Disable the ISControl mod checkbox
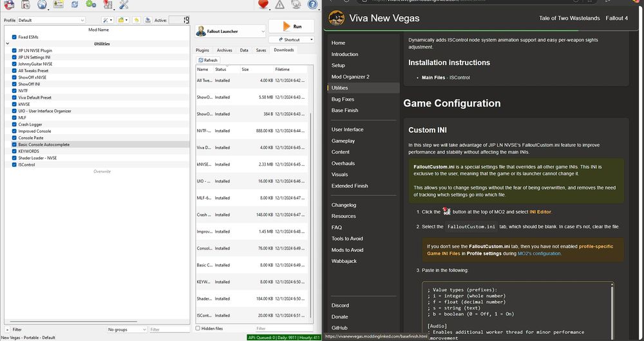 point(14,164)
